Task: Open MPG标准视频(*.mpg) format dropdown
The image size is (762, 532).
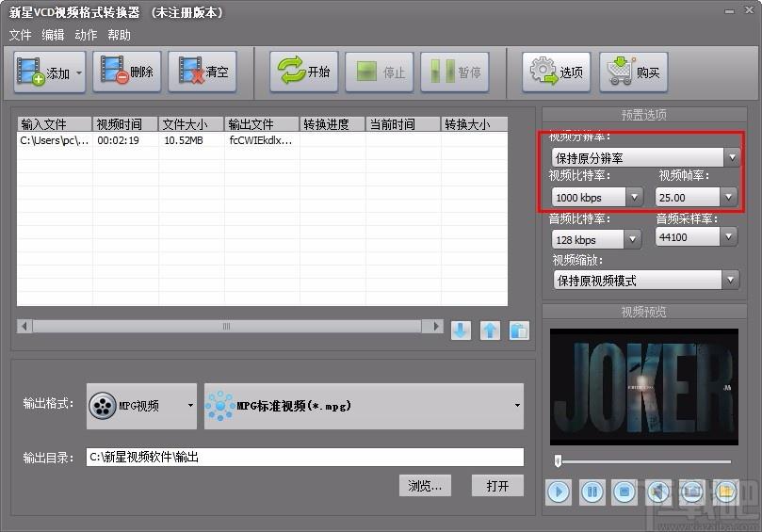Action: pyautogui.click(x=364, y=406)
